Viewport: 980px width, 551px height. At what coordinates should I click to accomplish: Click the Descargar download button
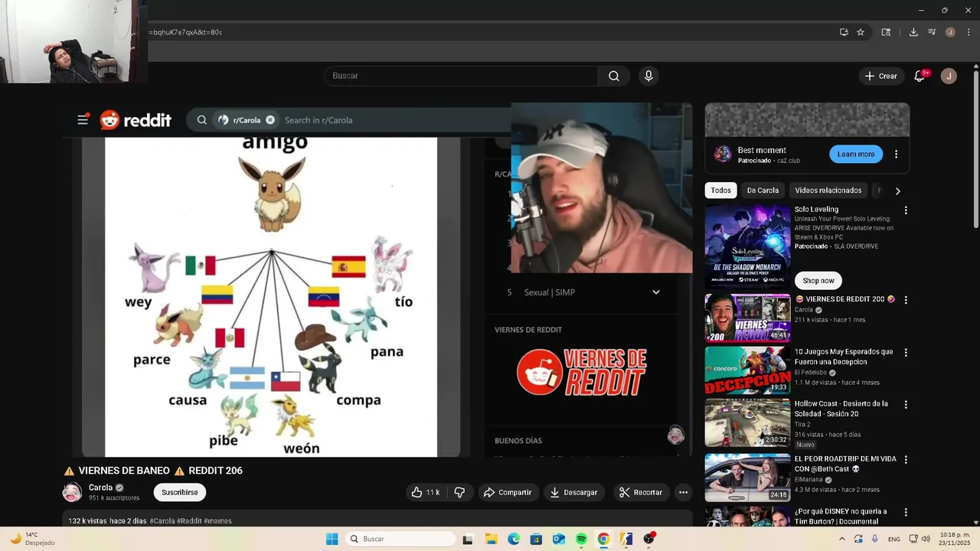pos(573,492)
